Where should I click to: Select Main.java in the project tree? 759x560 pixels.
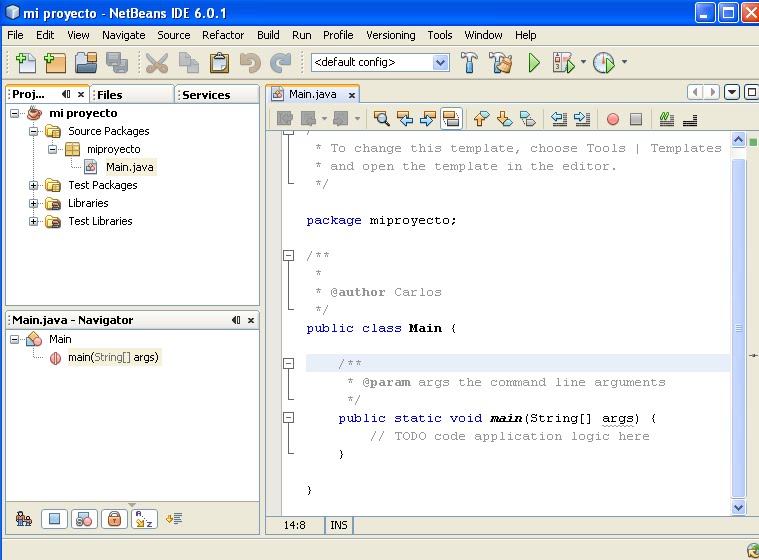pos(129,167)
